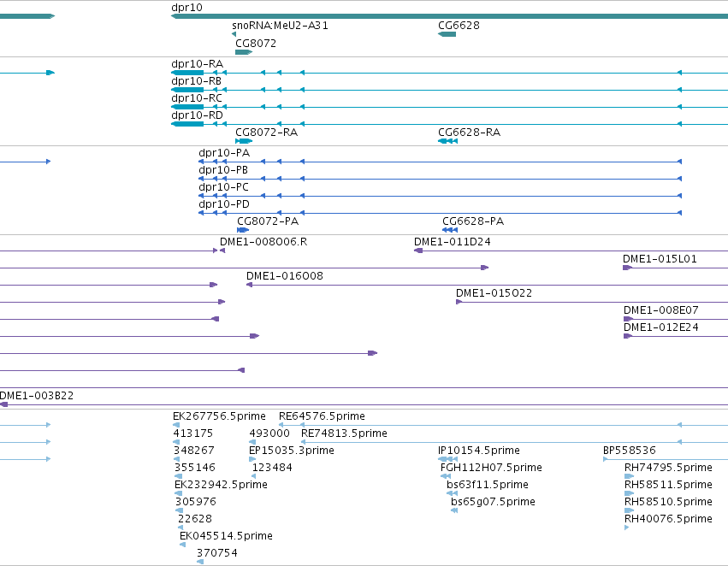Viewport: 728px width, 566px height.
Task: Select EST bs65g07.5prime
Action: click(493, 502)
